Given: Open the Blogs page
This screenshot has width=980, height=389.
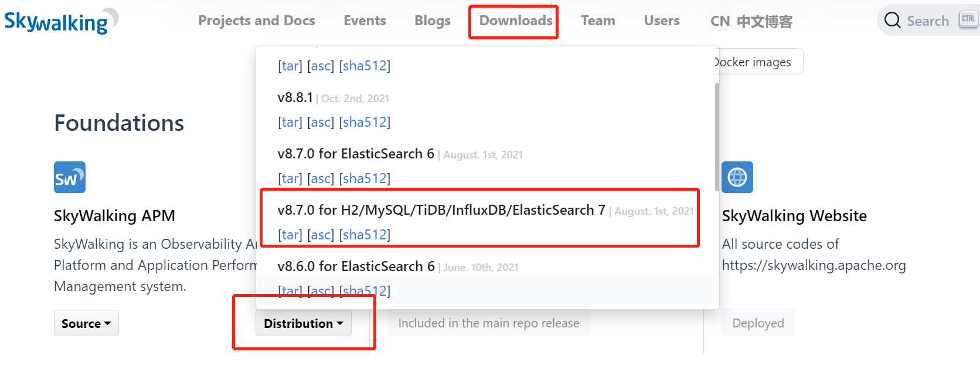Looking at the screenshot, I should [433, 21].
